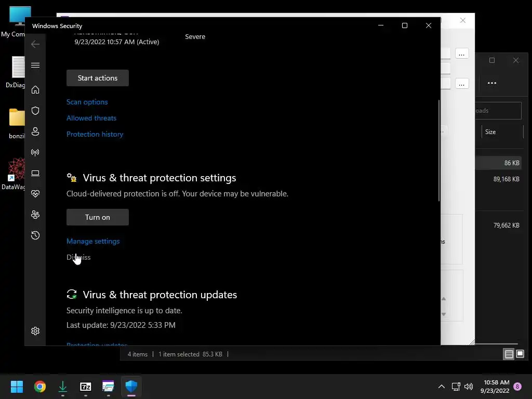Open the Virus & threat protection shield
Screen dimensions: 532x399
(x=35, y=111)
